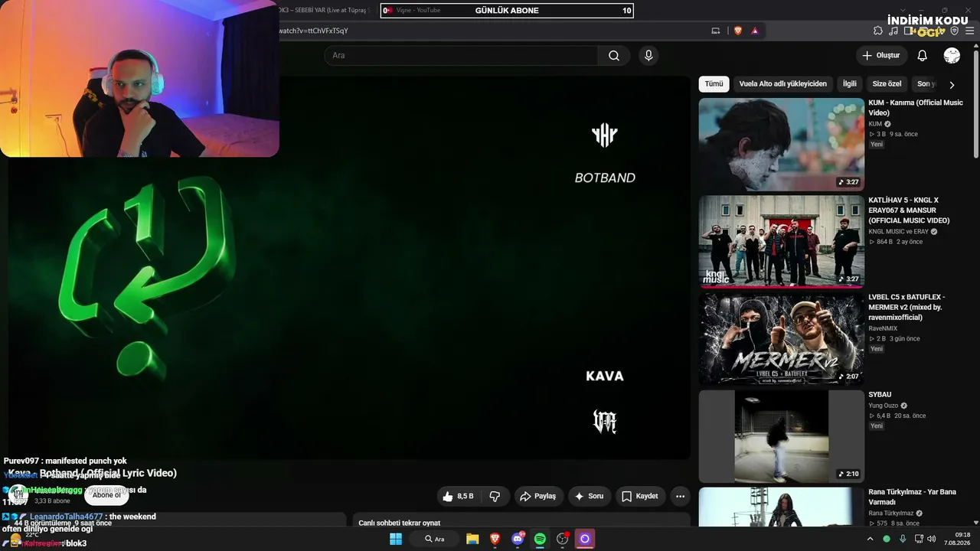Click the main video player area

click(x=349, y=268)
